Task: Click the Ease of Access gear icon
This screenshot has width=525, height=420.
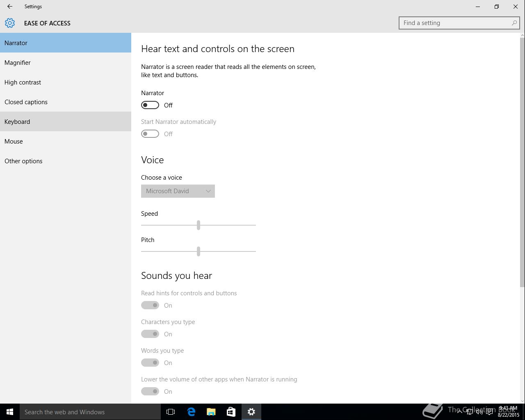Action: coord(10,23)
